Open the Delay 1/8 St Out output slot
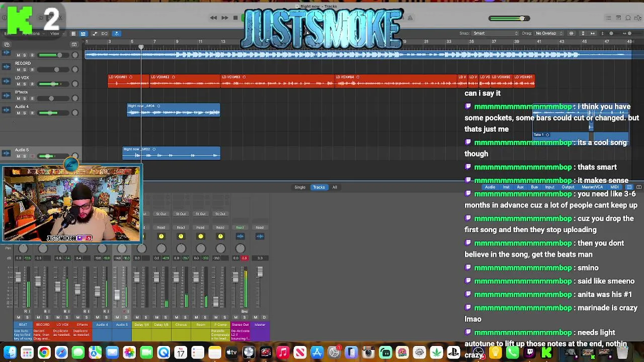644x362 pixels. [161, 214]
